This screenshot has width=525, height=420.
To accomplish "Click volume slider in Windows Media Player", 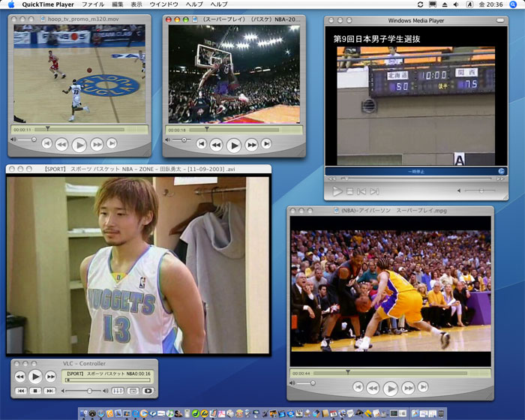I will pyautogui.click(x=480, y=190).
